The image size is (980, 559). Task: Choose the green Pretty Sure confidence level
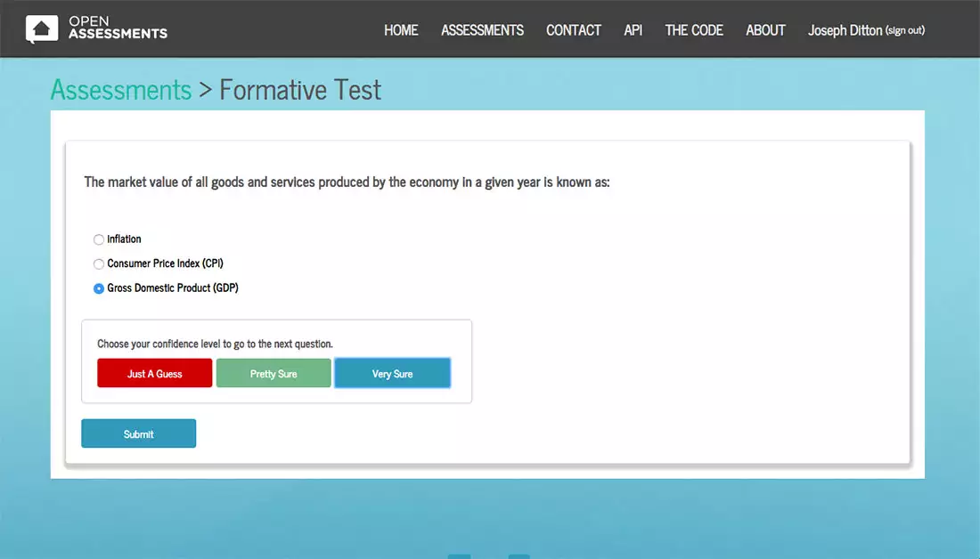[x=274, y=374]
